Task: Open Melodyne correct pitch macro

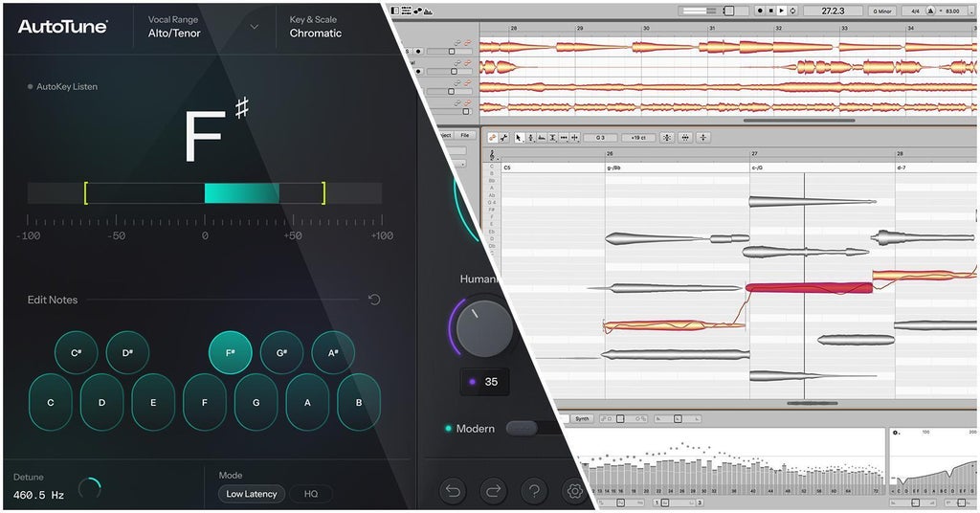Action: (x=667, y=138)
